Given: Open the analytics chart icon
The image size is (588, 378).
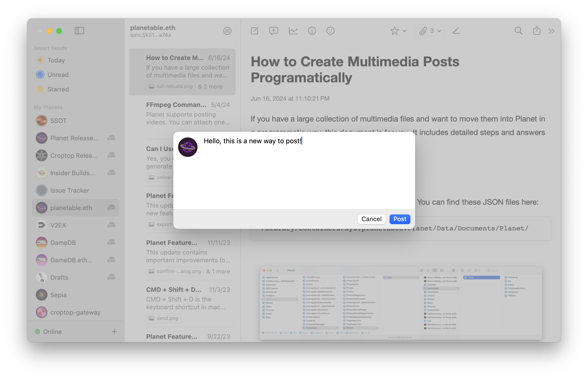Looking at the screenshot, I should coord(293,31).
